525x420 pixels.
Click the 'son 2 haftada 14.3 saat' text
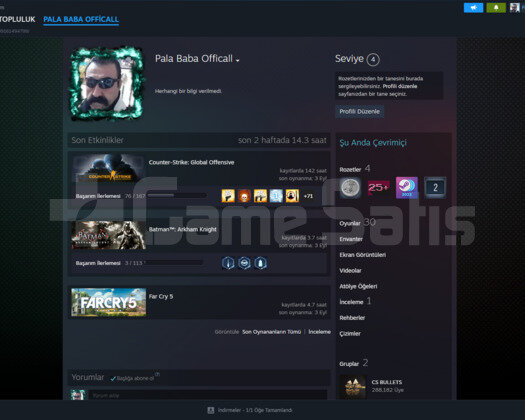pyautogui.click(x=282, y=140)
